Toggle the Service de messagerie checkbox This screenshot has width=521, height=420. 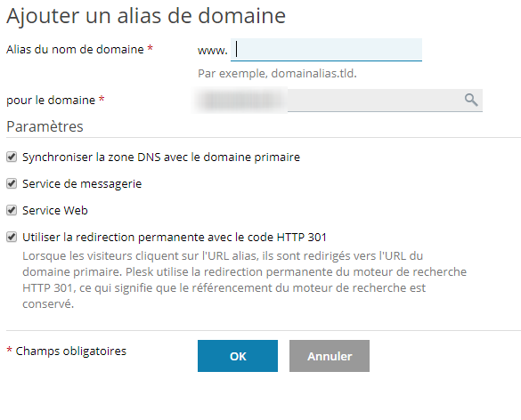12,183
